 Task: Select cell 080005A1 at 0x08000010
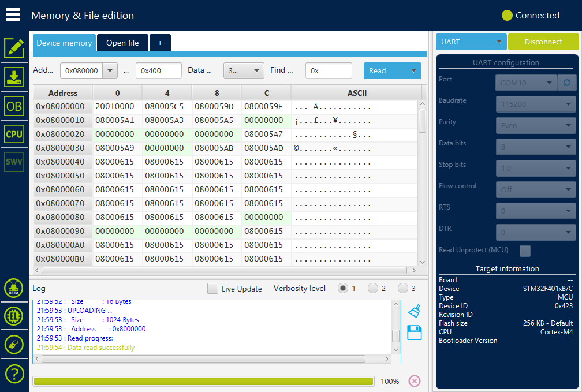point(117,121)
